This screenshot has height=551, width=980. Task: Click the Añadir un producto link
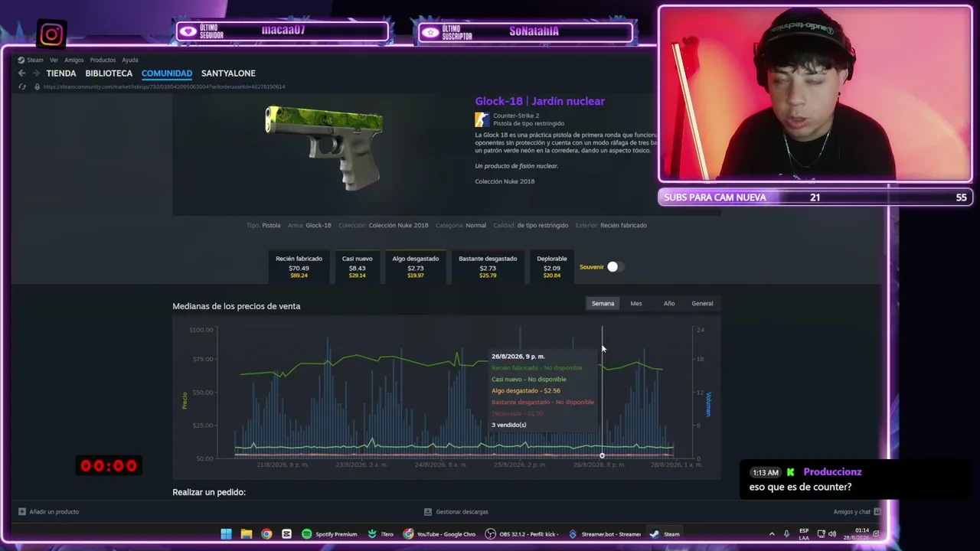pyautogui.click(x=54, y=512)
